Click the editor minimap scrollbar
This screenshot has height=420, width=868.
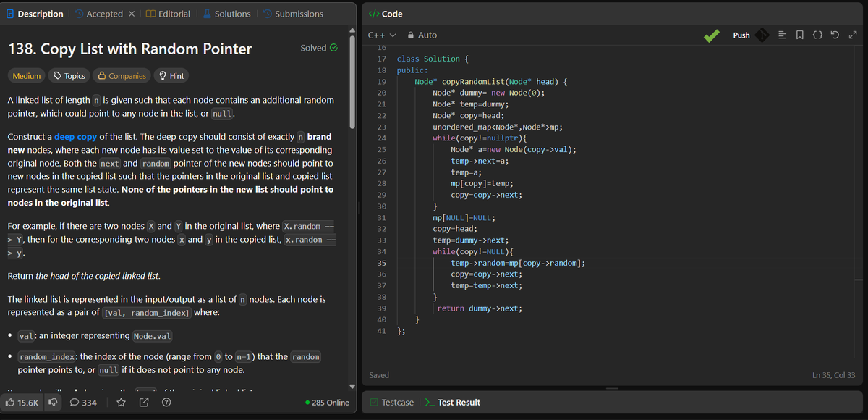858,280
